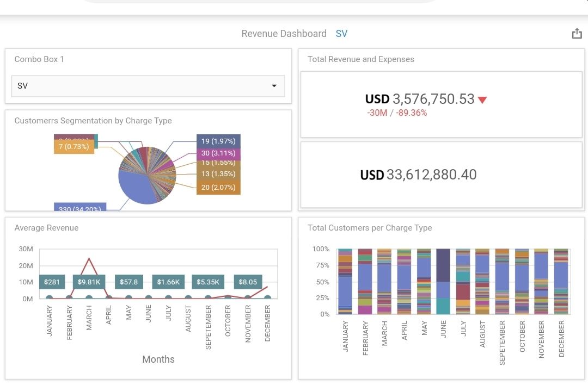Click the Revenue Dashboard title
Viewport: 588px width, 385px height.
coord(284,34)
